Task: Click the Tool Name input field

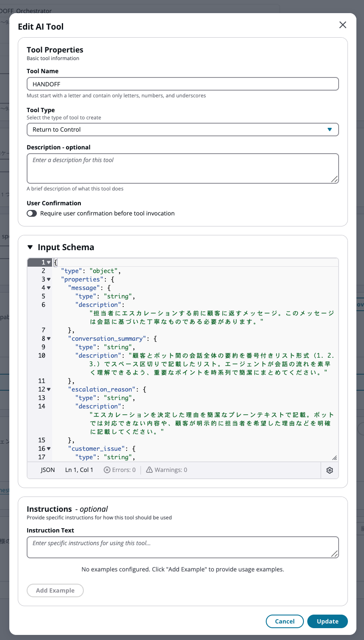Action: click(x=183, y=84)
